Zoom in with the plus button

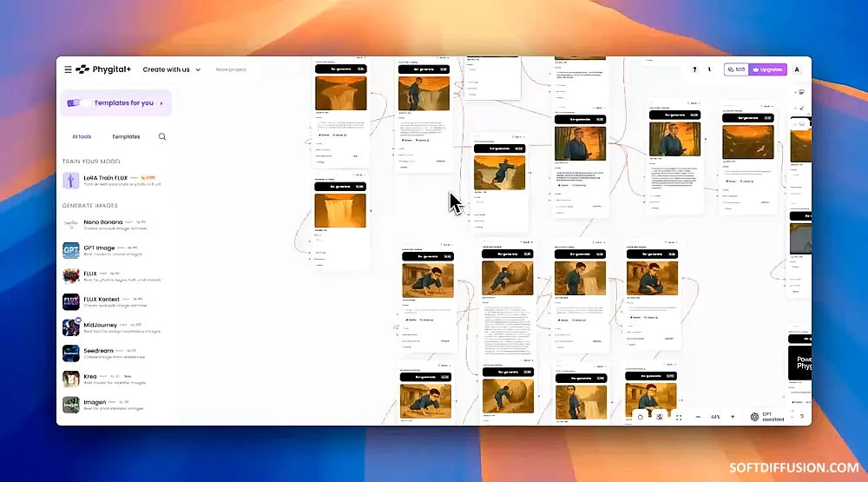733,417
